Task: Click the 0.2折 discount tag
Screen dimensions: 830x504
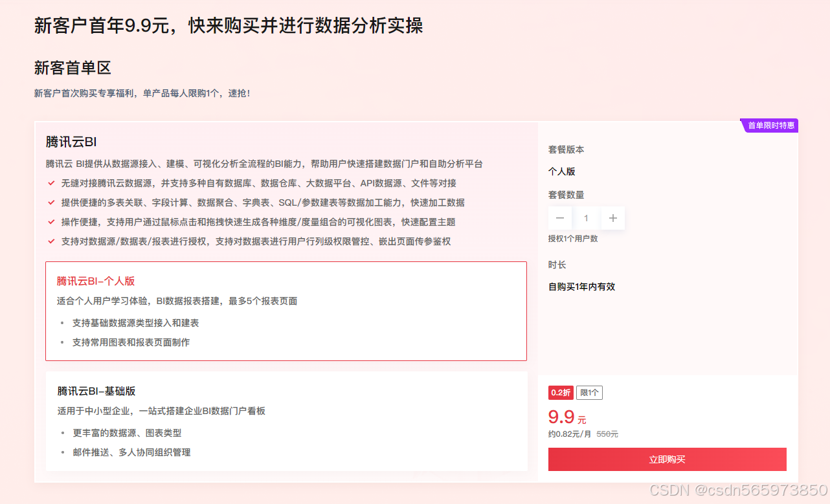Action: coord(561,393)
